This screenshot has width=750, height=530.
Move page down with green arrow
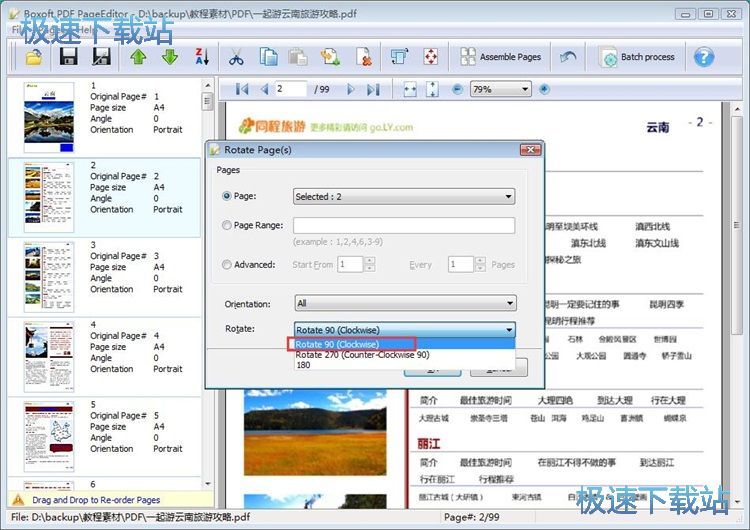click(169, 57)
